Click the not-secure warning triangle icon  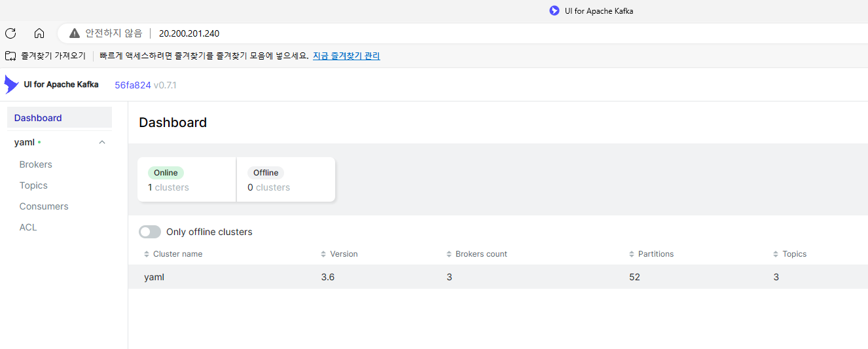pyautogui.click(x=75, y=33)
